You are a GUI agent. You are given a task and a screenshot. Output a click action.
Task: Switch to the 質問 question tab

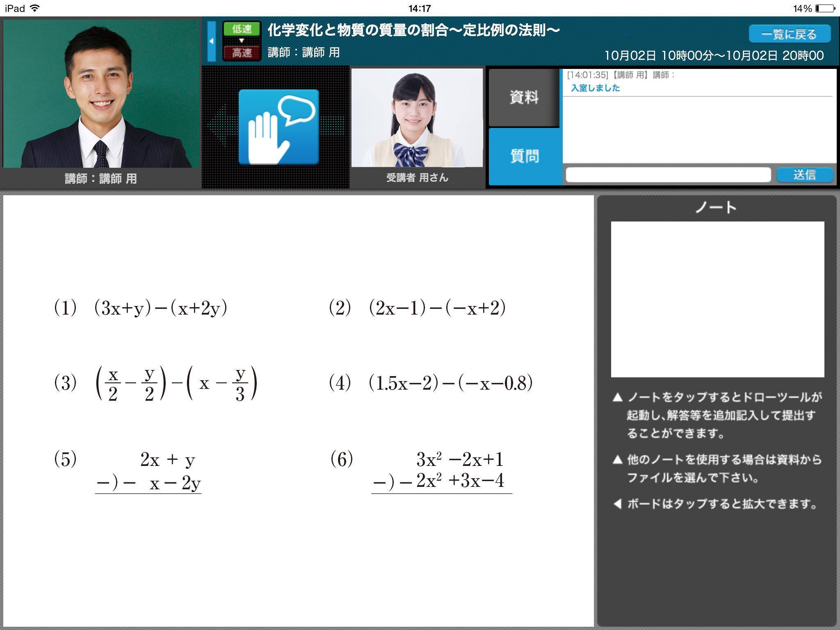(525, 156)
